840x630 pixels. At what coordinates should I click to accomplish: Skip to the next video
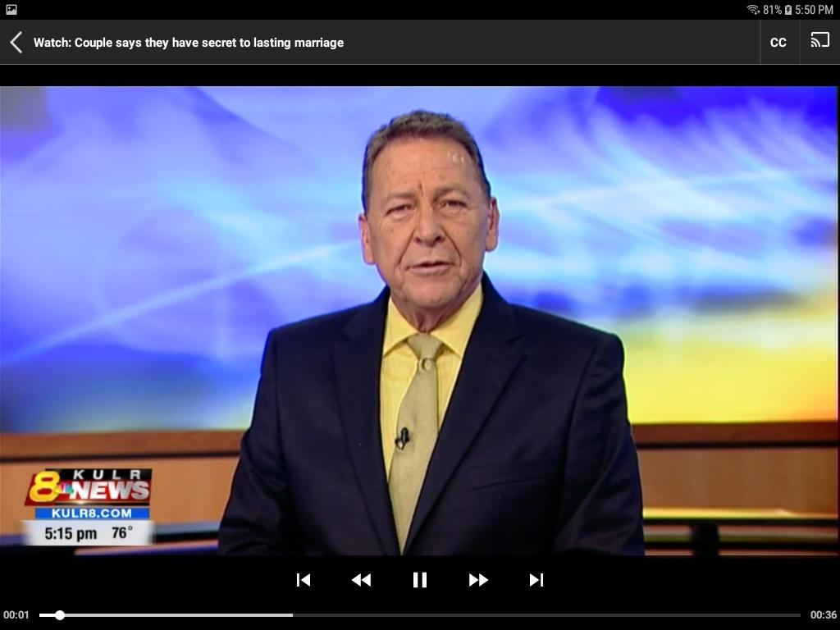pos(536,580)
